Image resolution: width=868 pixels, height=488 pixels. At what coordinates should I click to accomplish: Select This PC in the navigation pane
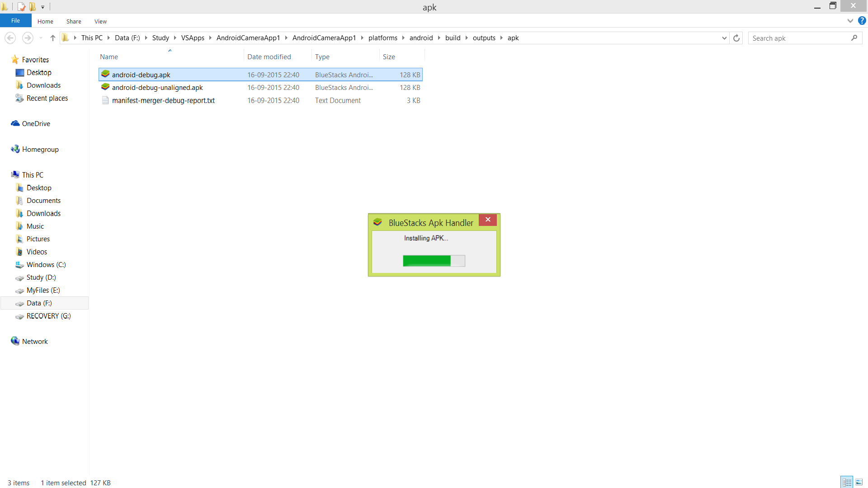33,175
